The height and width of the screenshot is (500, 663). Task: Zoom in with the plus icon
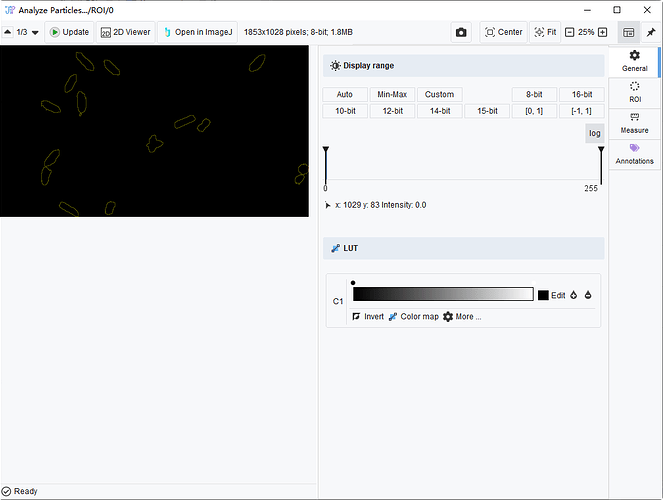(602, 32)
